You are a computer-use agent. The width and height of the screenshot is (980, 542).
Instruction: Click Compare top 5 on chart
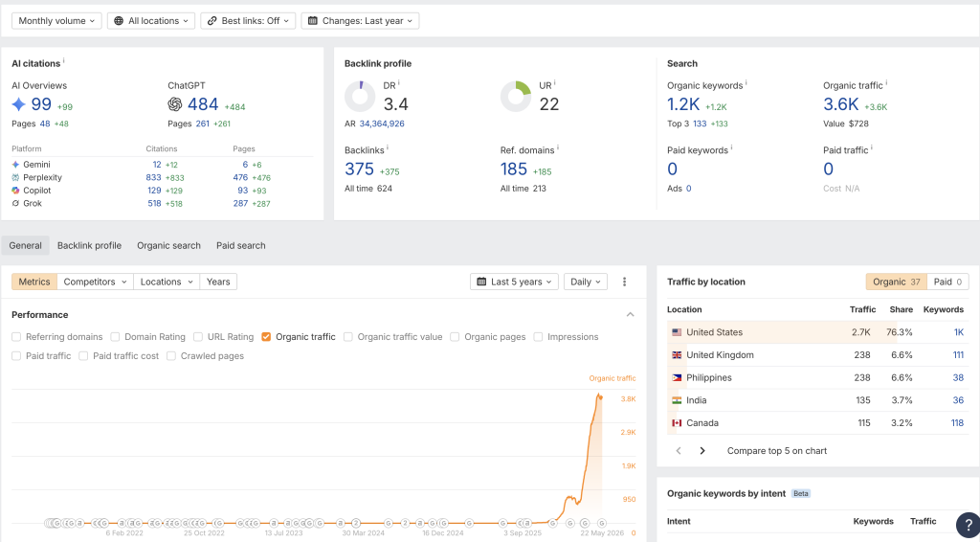[777, 451]
